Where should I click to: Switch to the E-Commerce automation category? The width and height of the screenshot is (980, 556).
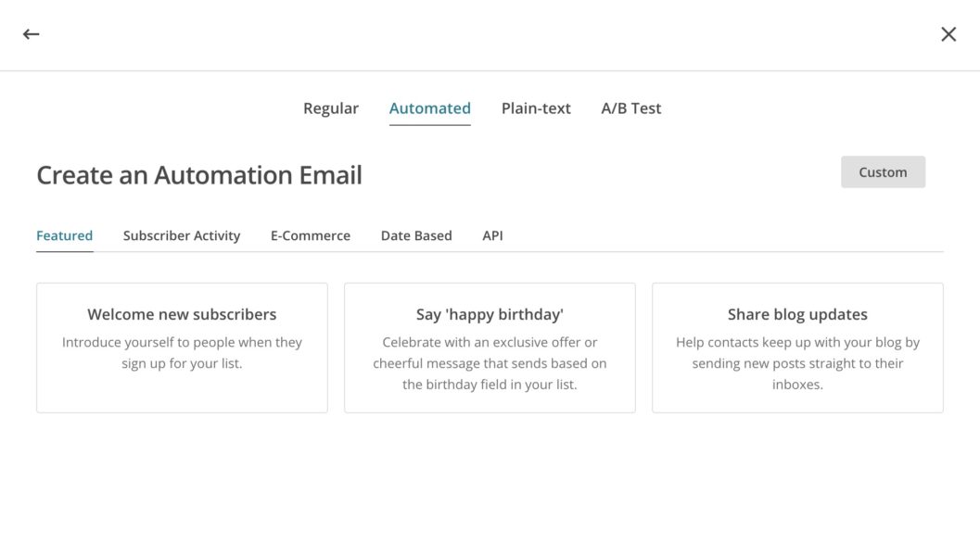tap(310, 234)
